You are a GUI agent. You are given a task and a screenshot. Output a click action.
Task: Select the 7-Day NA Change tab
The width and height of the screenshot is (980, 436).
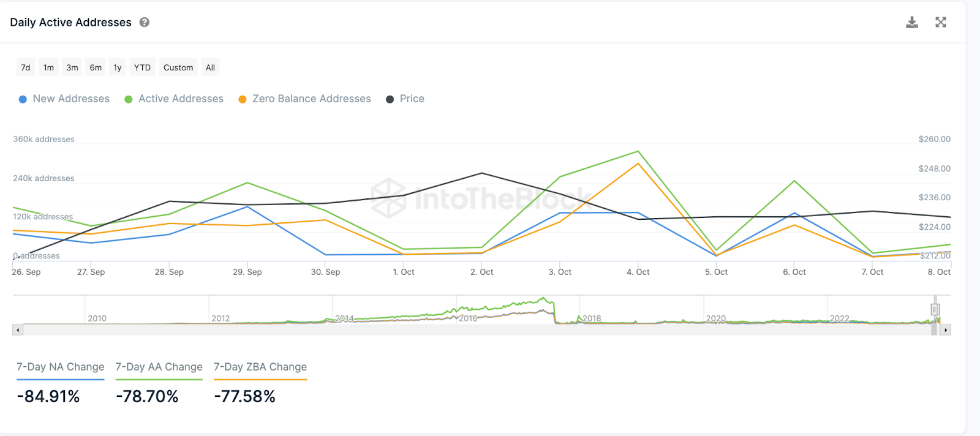(x=61, y=367)
